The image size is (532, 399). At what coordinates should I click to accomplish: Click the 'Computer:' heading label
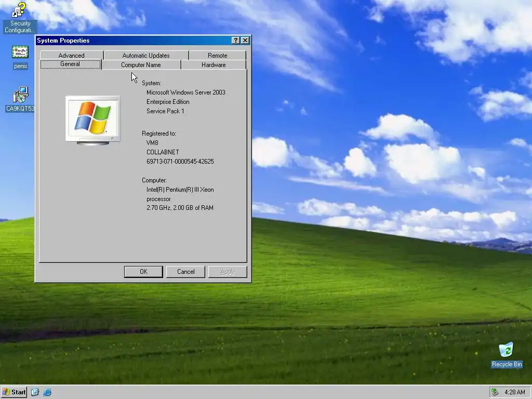pyautogui.click(x=154, y=180)
